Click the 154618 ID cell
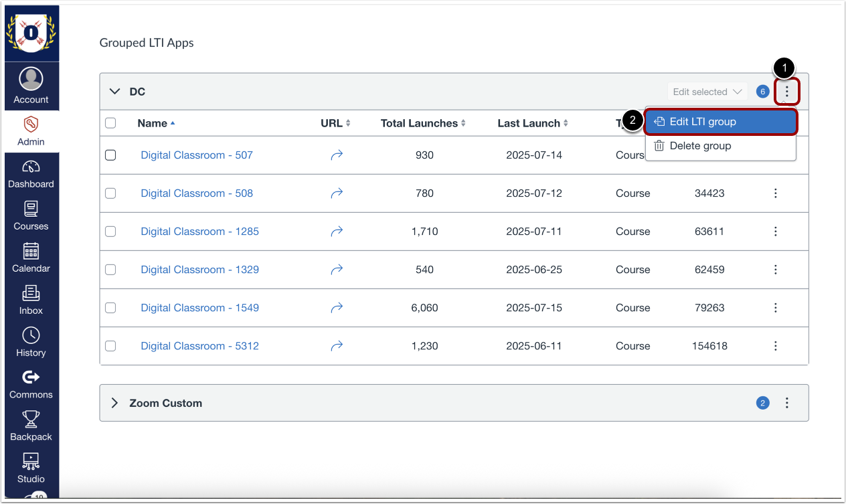The width and height of the screenshot is (846, 504). [709, 346]
